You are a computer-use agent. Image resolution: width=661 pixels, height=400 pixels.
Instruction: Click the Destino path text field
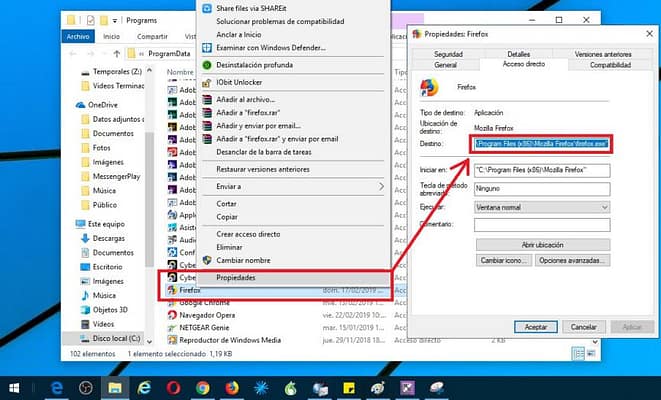coord(540,144)
